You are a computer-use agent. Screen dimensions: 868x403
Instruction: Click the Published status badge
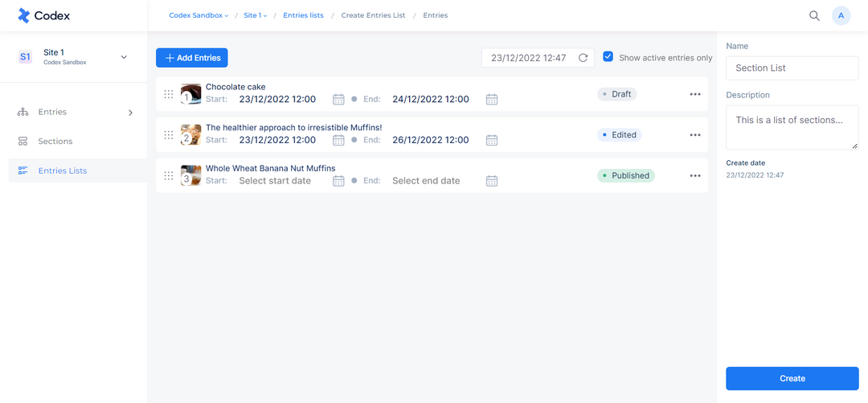[626, 175]
